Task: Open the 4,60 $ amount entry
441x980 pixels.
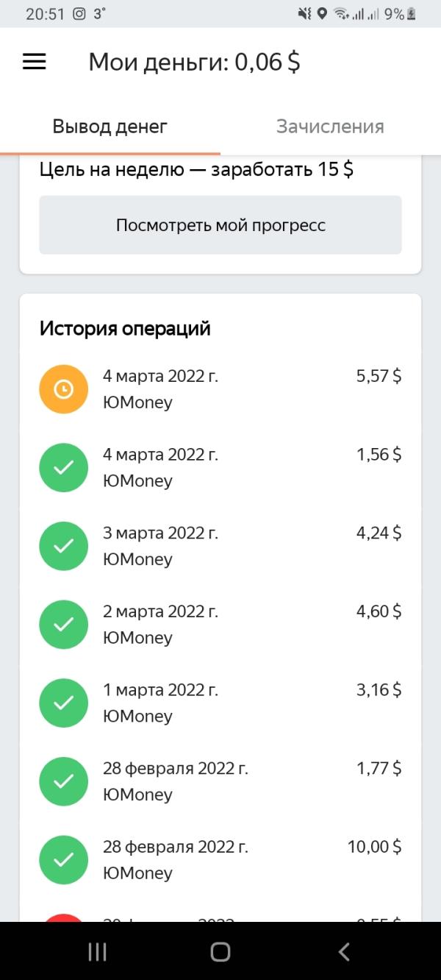Action: pyautogui.click(x=379, y=611)
